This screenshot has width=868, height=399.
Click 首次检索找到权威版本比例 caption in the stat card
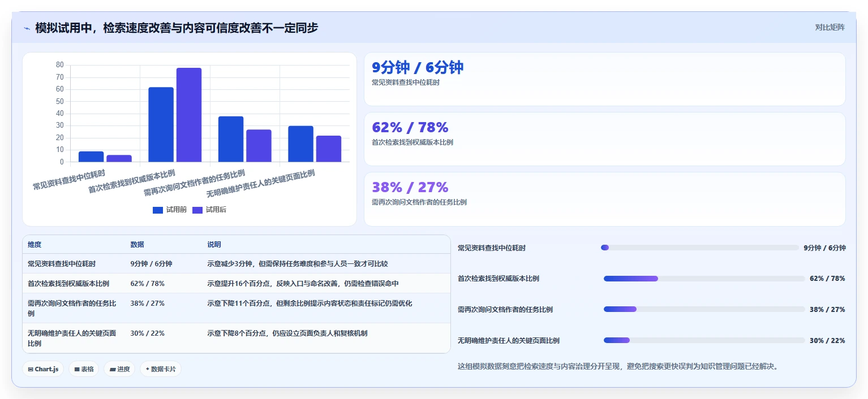pos(412,142)
